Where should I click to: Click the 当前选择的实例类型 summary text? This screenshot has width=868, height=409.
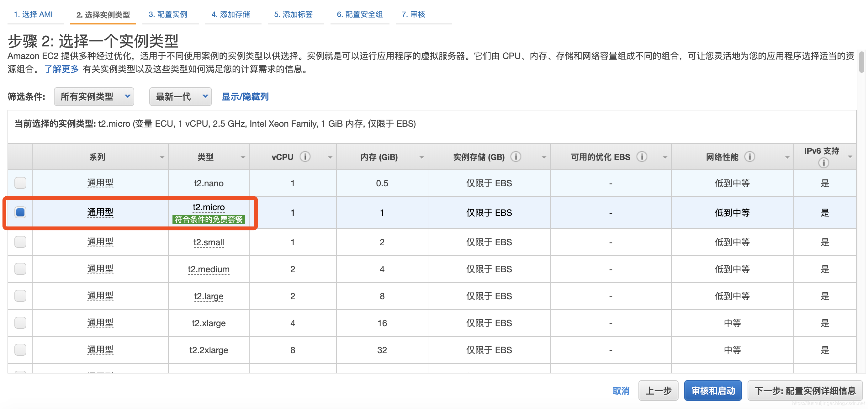(215, 124)
